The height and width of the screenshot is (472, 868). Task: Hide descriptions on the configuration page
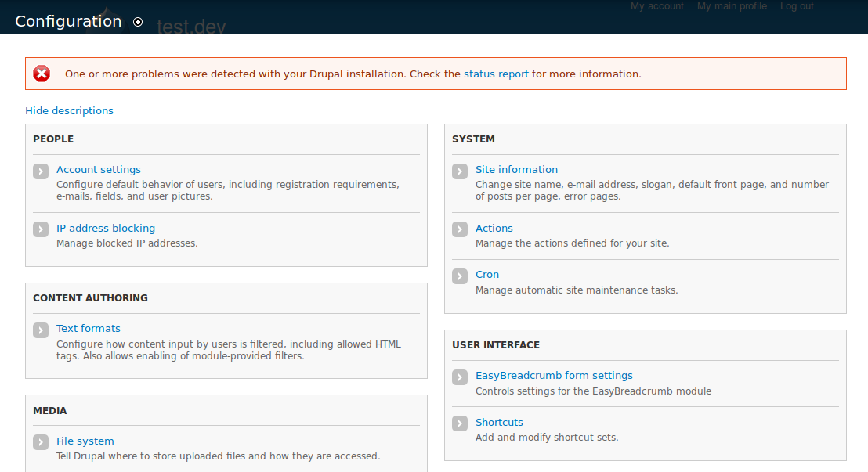click(69, 110)
